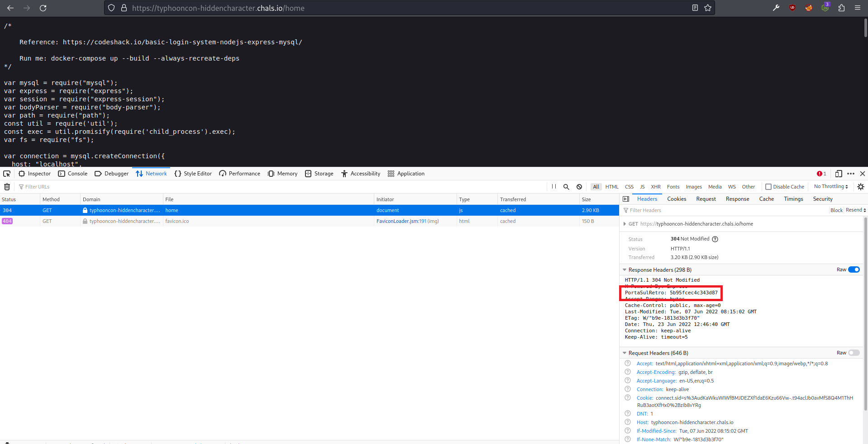Viewport: 868px width, 444px height.
Task: Collapse the Response Headers section
Action: coord(625,270)
